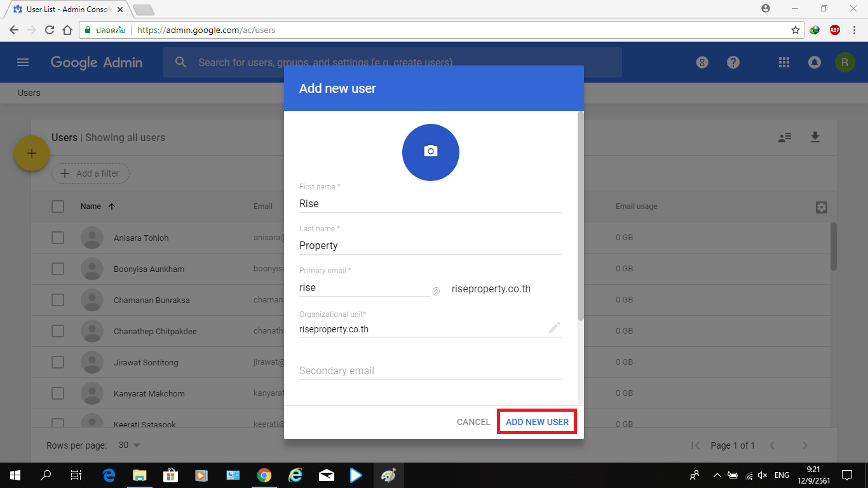
Task: Open the column settings gear icon
Action: point(821,207)
